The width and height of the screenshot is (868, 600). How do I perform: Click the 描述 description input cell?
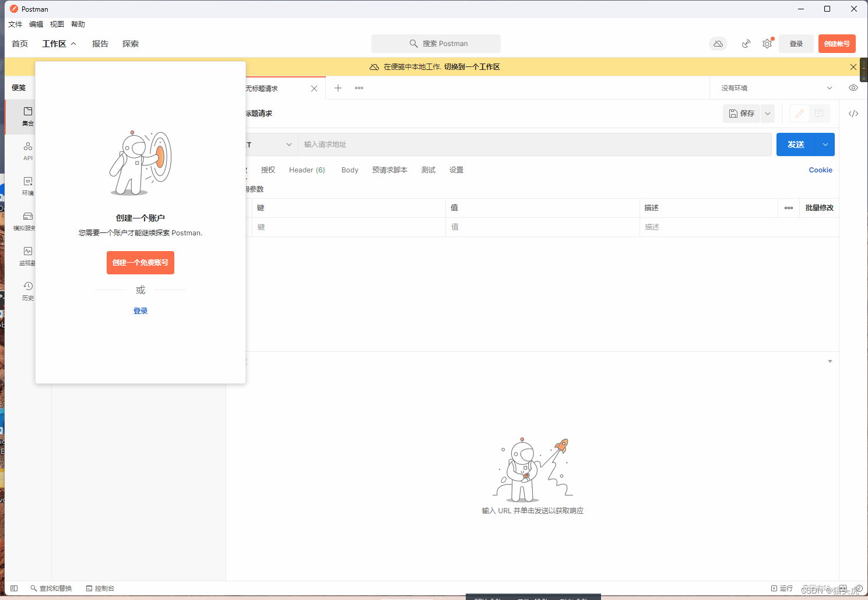739,227
